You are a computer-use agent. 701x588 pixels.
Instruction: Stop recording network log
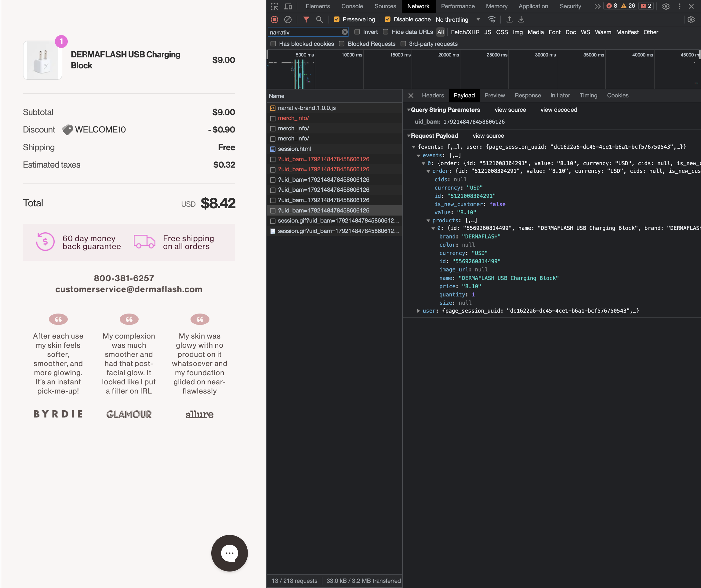[x=274, y=20]
